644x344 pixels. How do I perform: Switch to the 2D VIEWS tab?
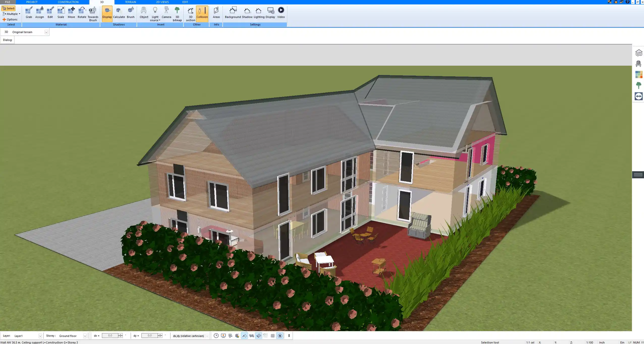162,2
